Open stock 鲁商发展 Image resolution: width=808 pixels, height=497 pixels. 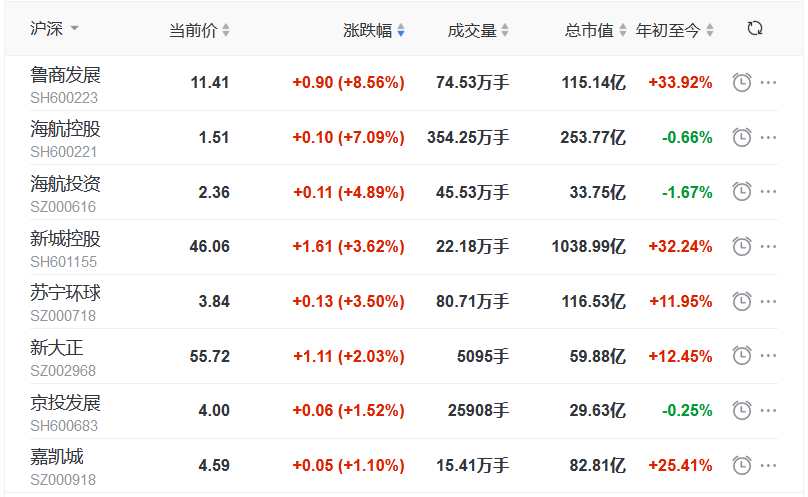click(x=65, y=75)
